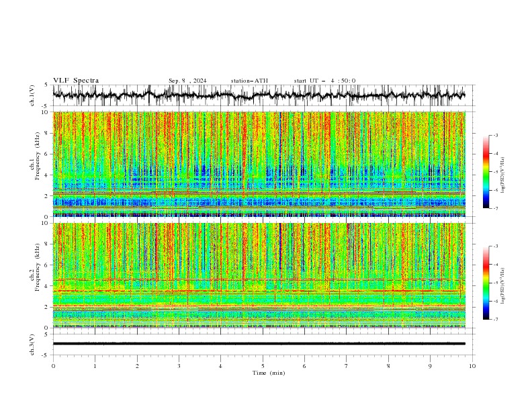Click the 'ch.3(V)' waveform axis label
The width and height of the screenshot is (532, 411).
pos(32,345)
